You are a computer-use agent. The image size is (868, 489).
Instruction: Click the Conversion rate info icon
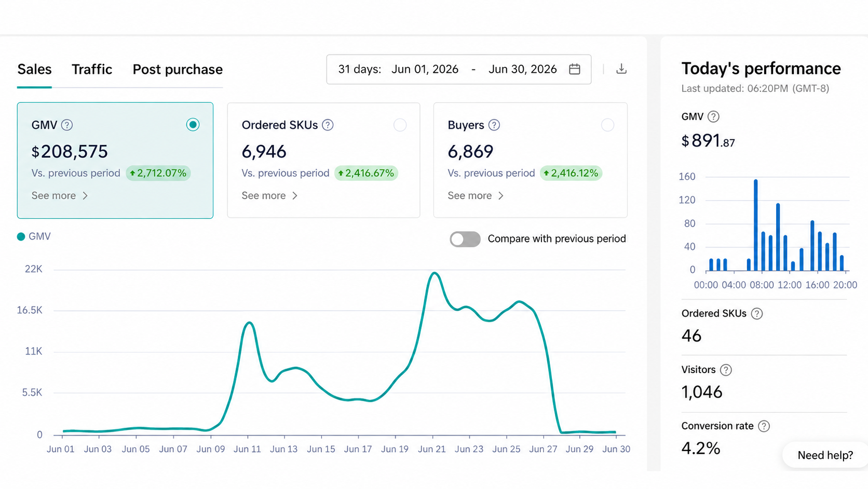click(764, 426)
